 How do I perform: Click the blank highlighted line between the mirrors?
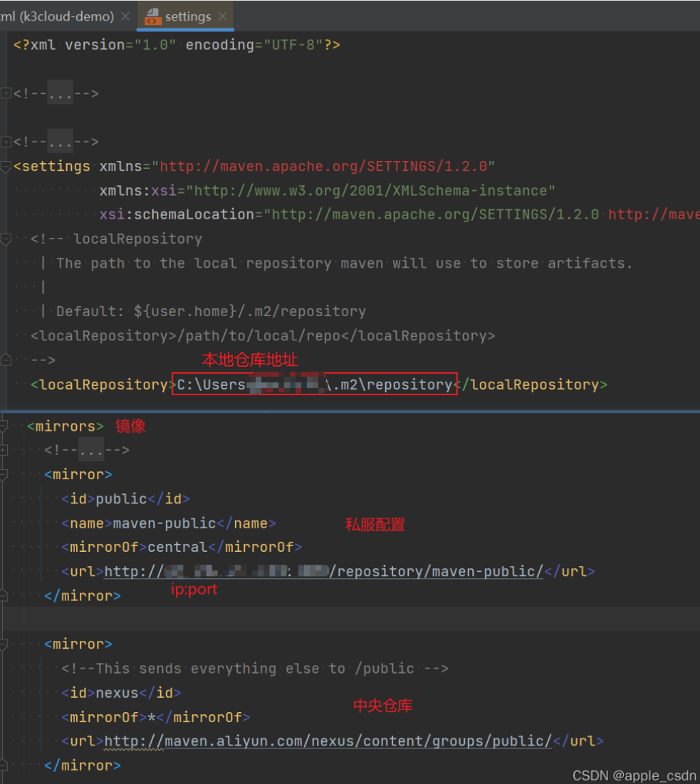point(350,619)
